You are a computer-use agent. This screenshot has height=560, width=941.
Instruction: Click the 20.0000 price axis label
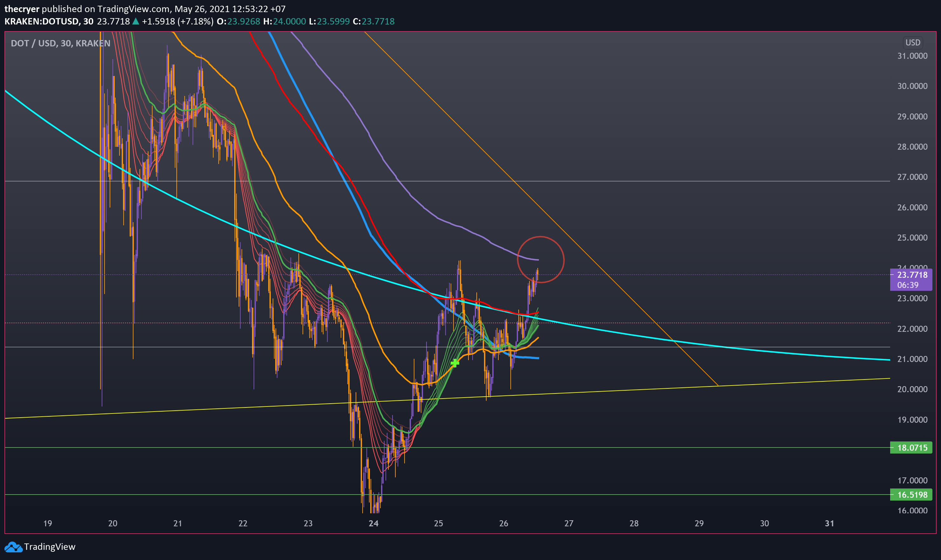coord(912,389)
